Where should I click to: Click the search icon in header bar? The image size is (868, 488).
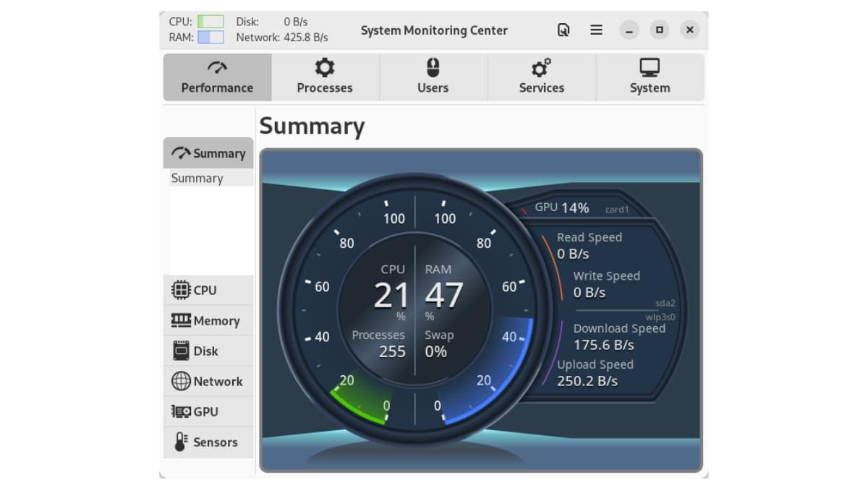coord(563,30)
